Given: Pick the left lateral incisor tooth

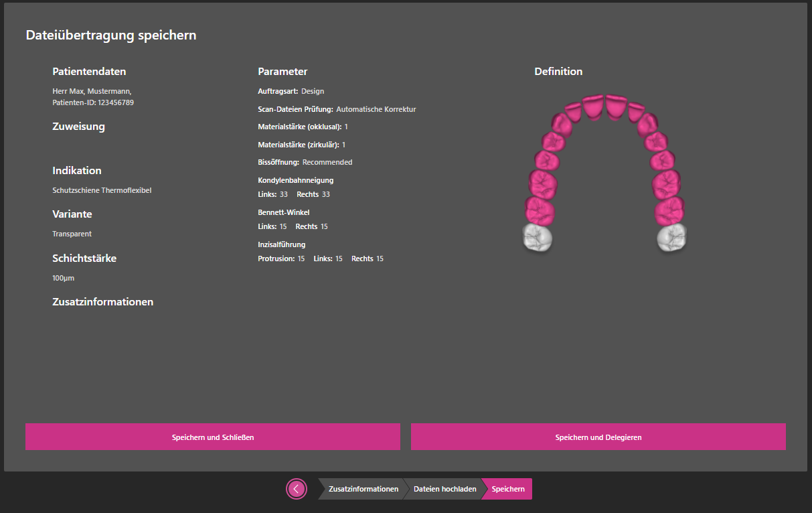Looking at the screenshot, I should pos(574,111).
